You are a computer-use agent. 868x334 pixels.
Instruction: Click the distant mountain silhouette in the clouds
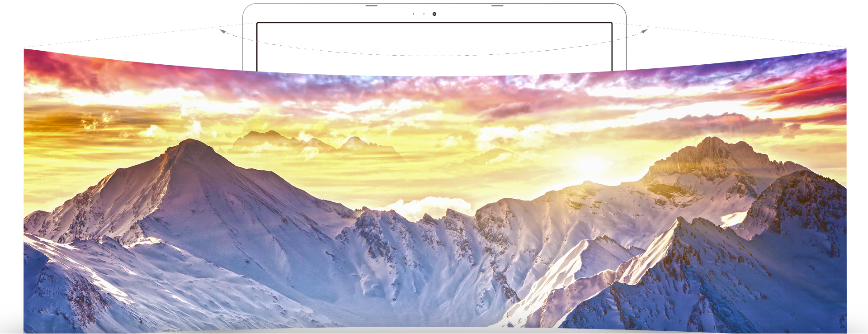tap(271, 137)
